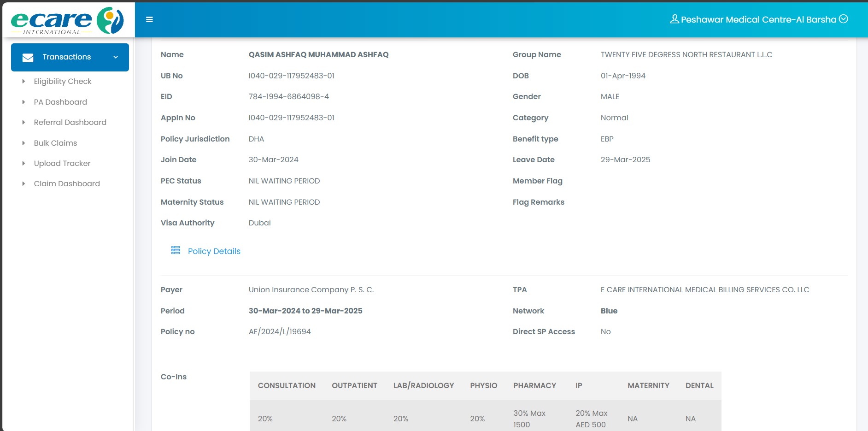Image resolution: width=868 pixels, height=431 pixels.
Task: Expand the Eligibility Check arrow
Action: coord(23,82)
